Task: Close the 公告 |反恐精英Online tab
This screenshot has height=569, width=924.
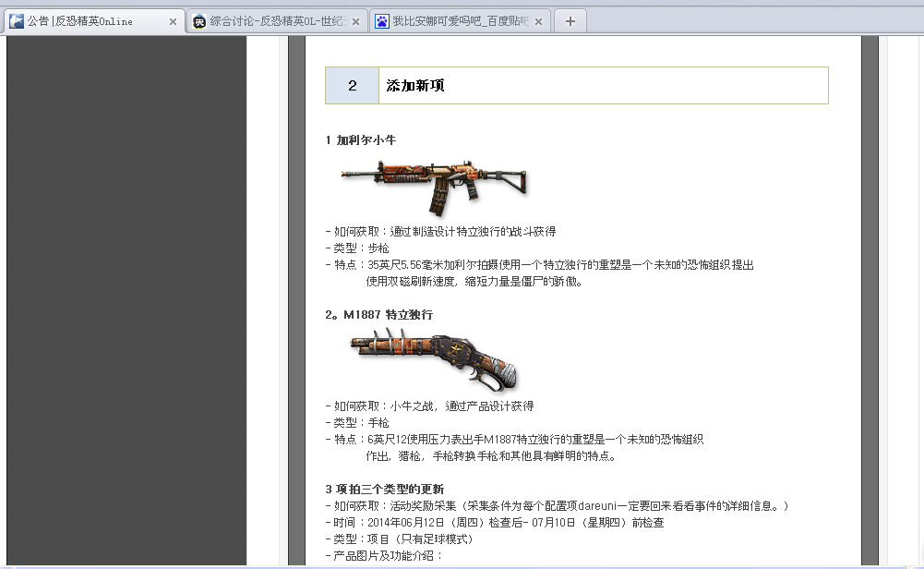Action: click(x=173, y=22)
